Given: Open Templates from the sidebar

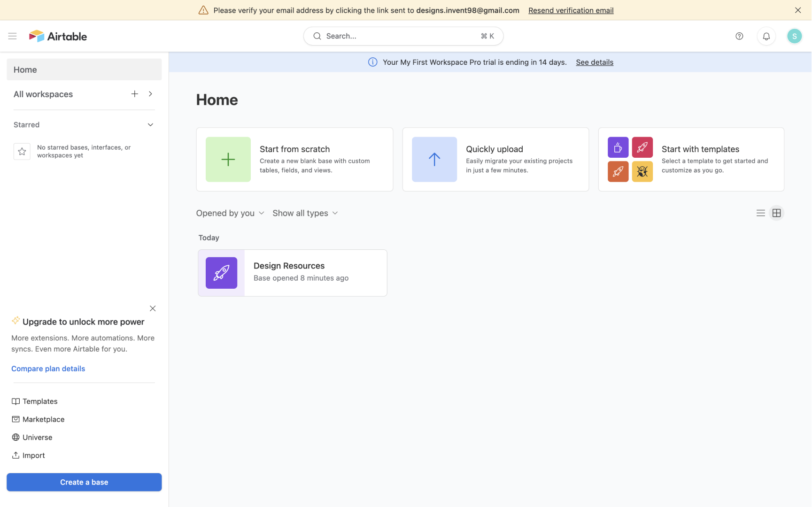Looking at the screenshot, I should point(39,401).
